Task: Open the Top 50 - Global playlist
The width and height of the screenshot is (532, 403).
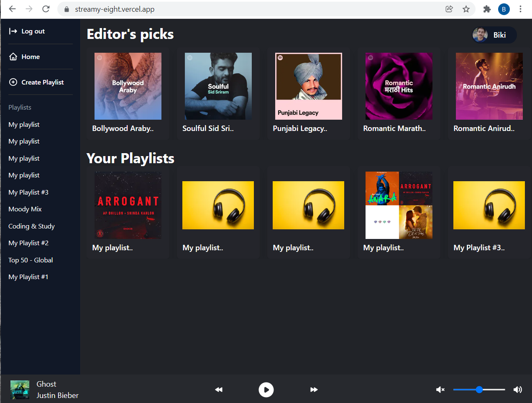Action: 31,260
